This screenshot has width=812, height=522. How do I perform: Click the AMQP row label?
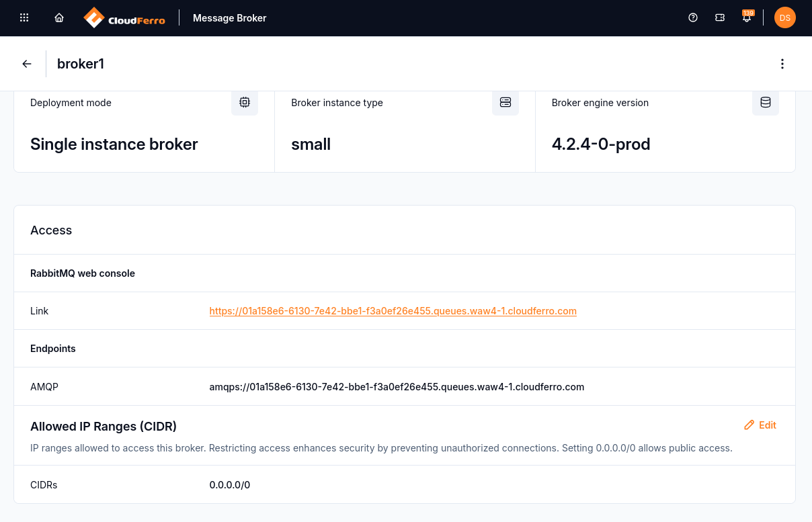(43, 387)
